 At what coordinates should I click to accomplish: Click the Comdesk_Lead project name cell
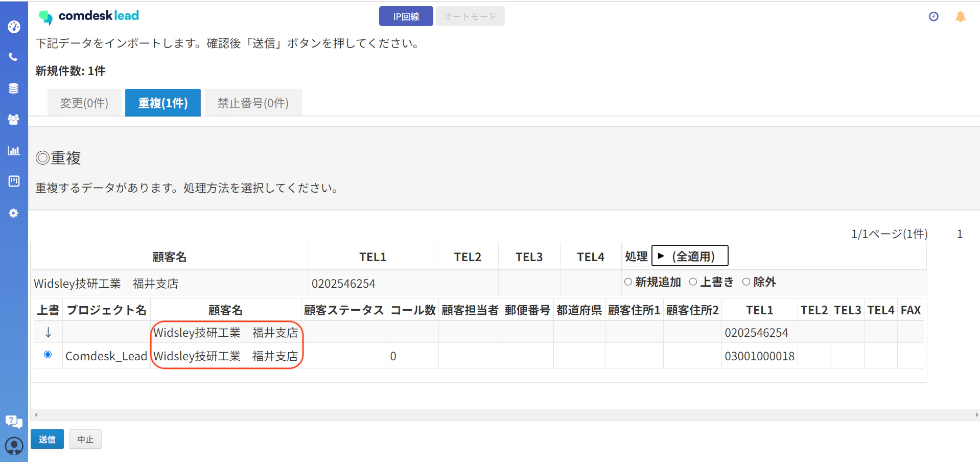(x=106, y=356)
